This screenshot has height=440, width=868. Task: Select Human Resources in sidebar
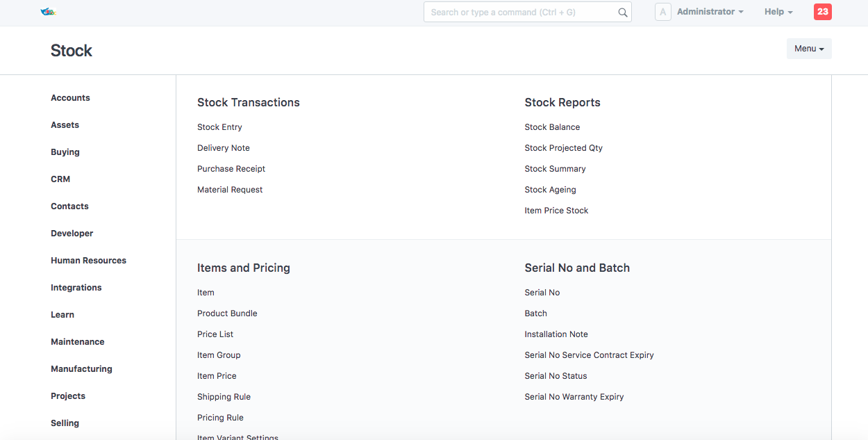pos(88,261)
